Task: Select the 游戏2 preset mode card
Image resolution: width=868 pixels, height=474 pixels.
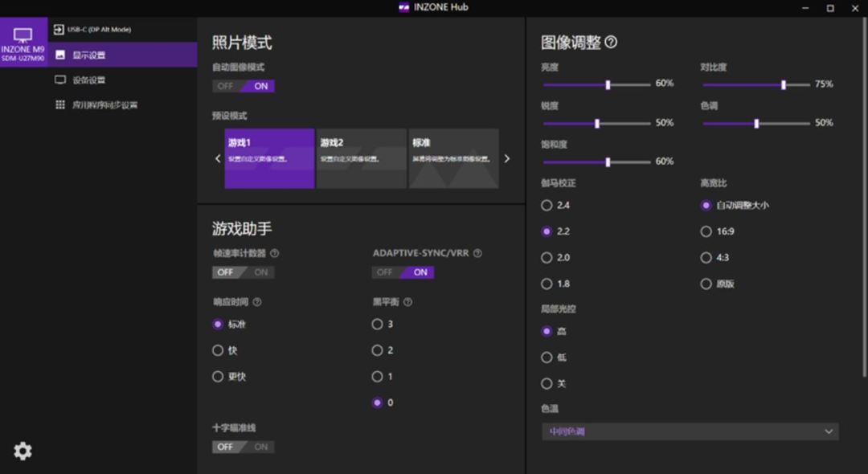Action: click(x=362, y=159)
